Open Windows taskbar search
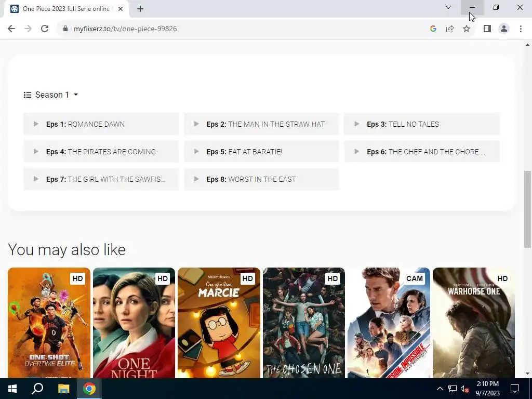Screen dimensions: 532x399 pyautogui.click(x=37, y=389)
